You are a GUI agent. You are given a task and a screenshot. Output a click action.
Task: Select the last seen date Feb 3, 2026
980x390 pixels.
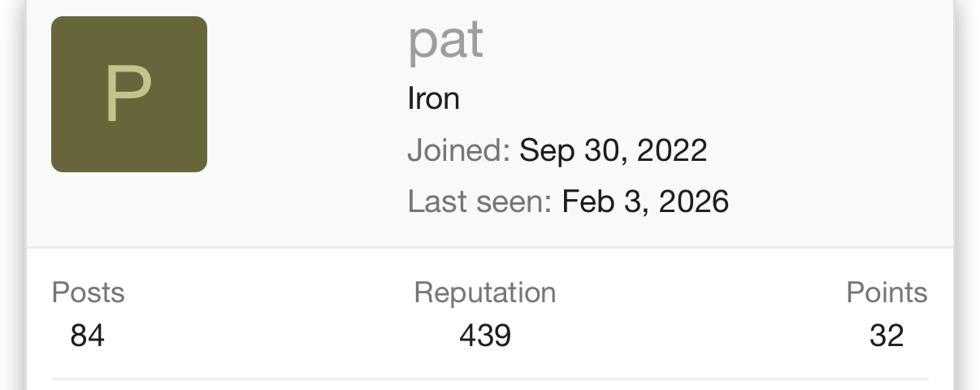(645, 201)
